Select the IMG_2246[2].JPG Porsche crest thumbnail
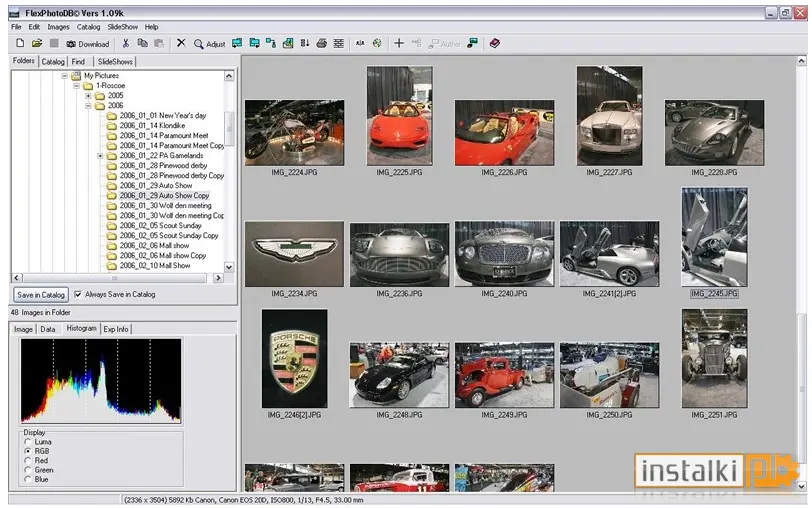This screenshot has height=508, width=812. point(294,358)
